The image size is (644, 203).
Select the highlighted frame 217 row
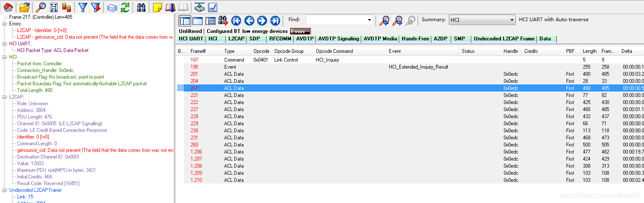[x=411, y=88]
